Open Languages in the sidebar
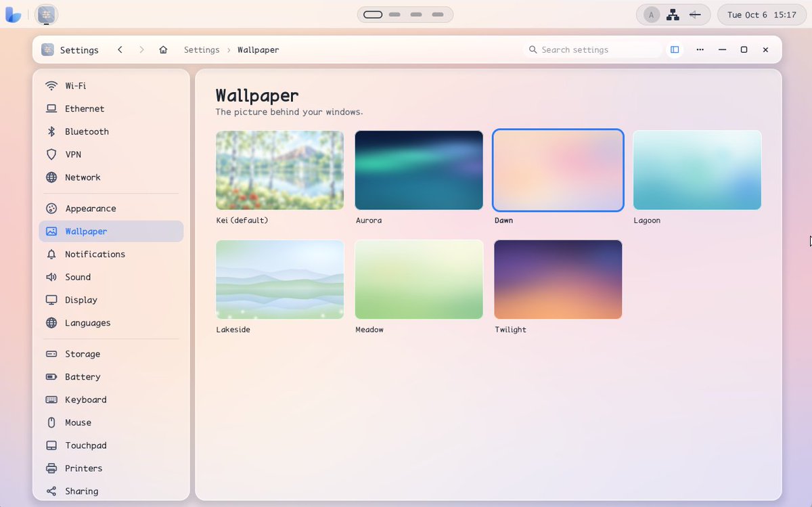 (x=111, y=323)
